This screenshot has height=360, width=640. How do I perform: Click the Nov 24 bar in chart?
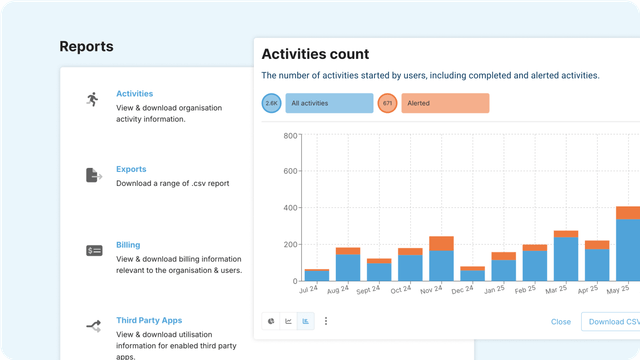[441, 259]
